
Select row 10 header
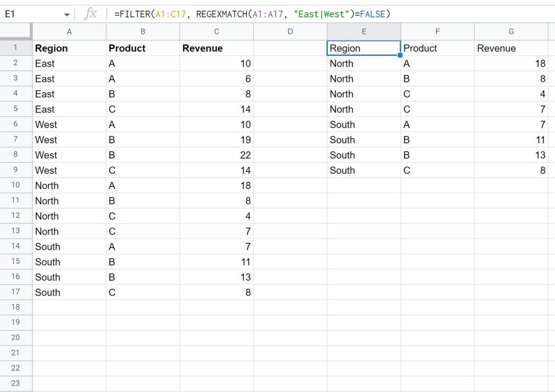[16, 185]
